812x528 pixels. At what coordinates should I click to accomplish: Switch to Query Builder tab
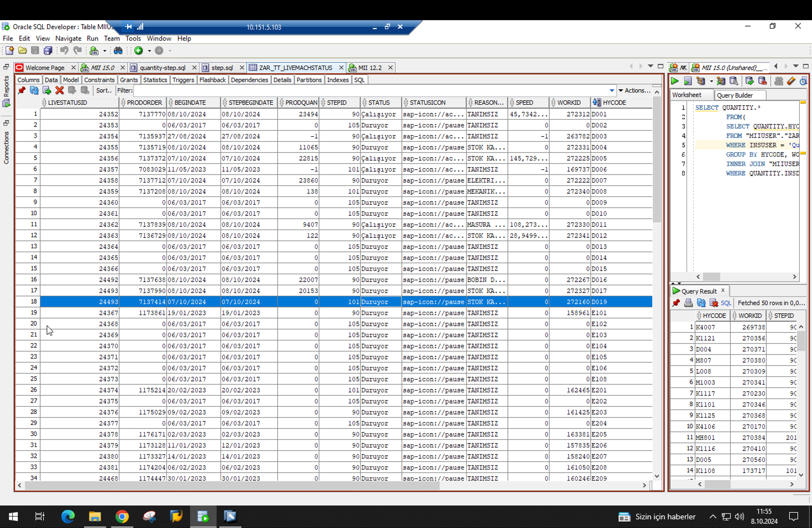(735, 95)
